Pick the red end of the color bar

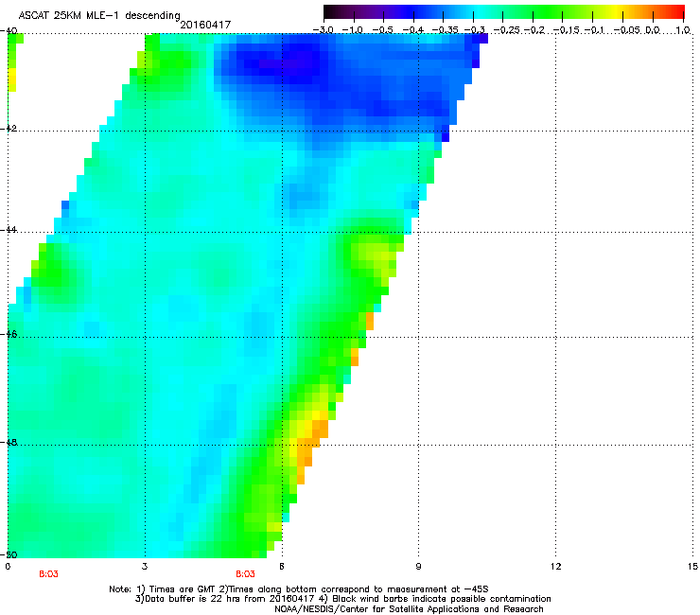pos(676,11)
